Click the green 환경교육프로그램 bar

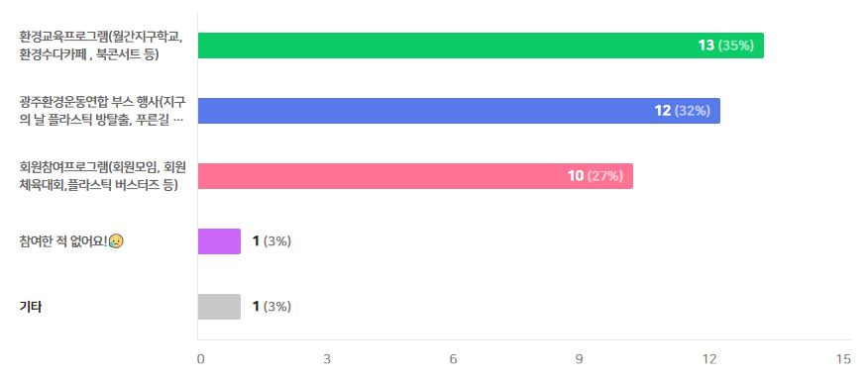481,46
